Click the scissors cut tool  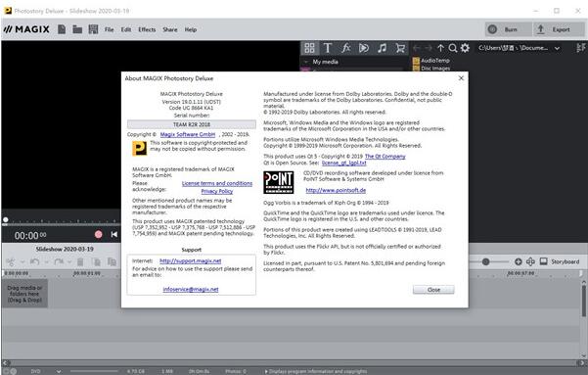[11, 261]
